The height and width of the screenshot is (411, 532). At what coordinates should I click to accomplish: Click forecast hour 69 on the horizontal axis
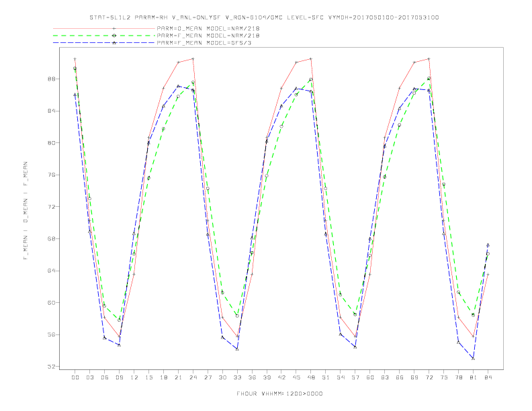[414, 377]
